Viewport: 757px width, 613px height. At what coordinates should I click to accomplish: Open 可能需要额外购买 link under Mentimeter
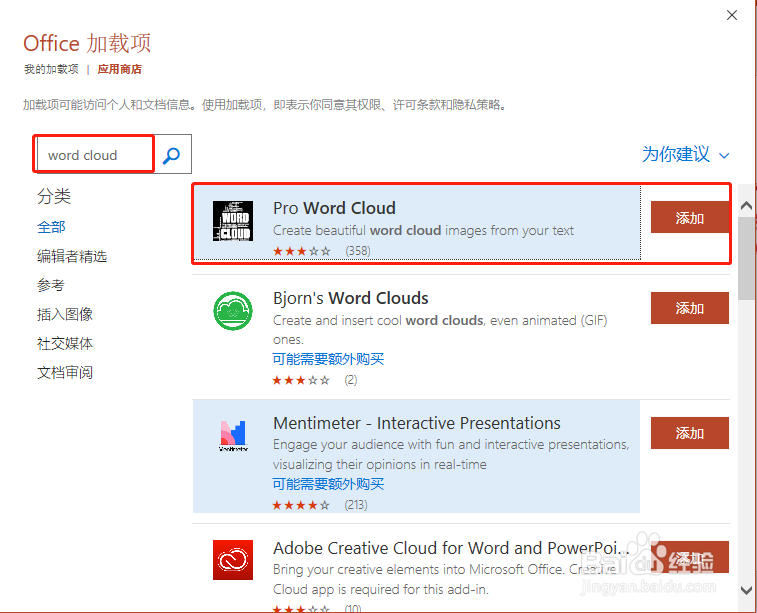pyautogui.click(x=328, y=484)
